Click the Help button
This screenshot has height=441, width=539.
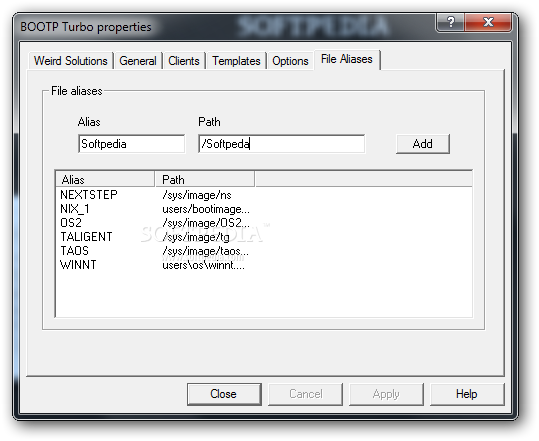pos(467,394)
